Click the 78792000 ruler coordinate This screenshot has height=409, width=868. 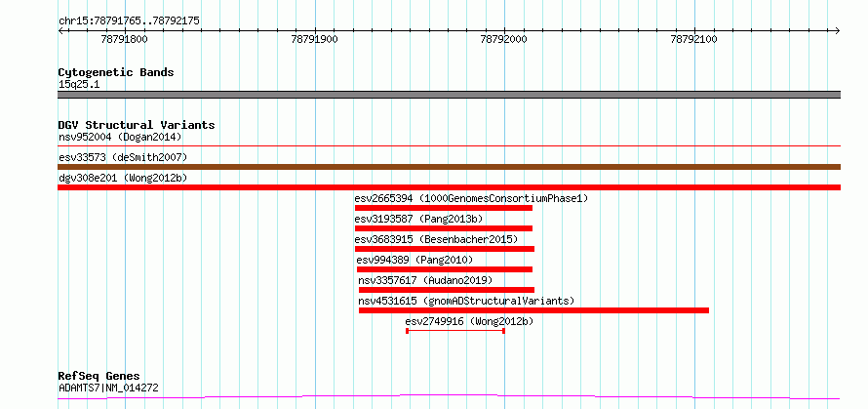coord(504,39)
